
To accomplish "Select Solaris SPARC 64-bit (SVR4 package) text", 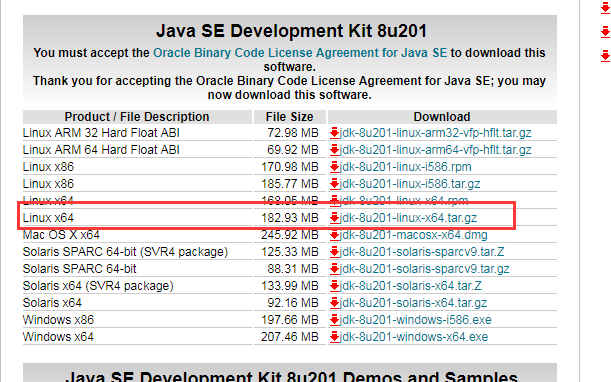I will (x=125, y=252).
